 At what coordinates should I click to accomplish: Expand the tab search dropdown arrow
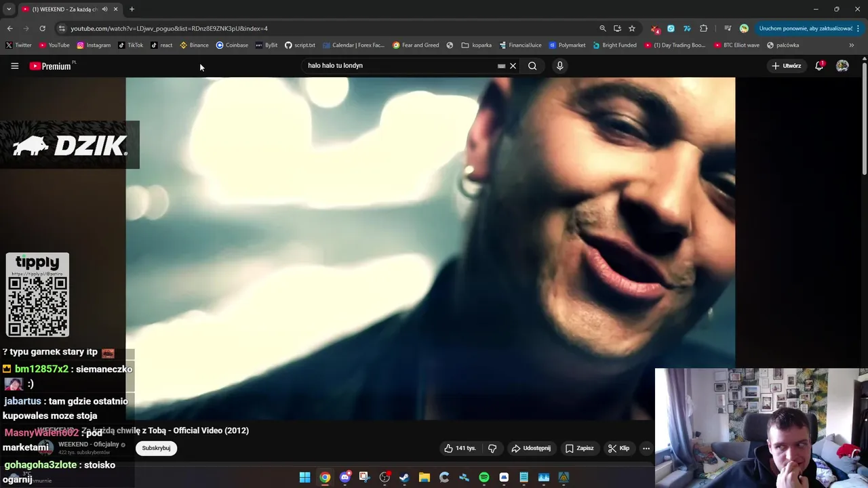[9, 9]
